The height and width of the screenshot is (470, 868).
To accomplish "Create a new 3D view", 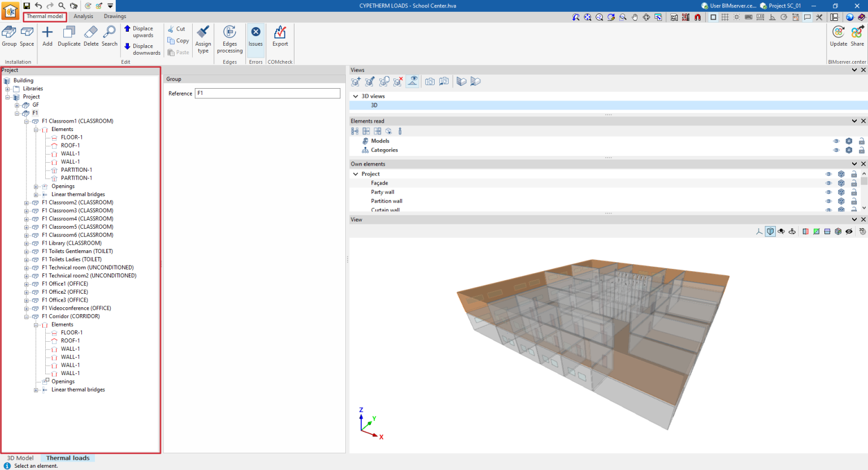I will tap(355, 81).
